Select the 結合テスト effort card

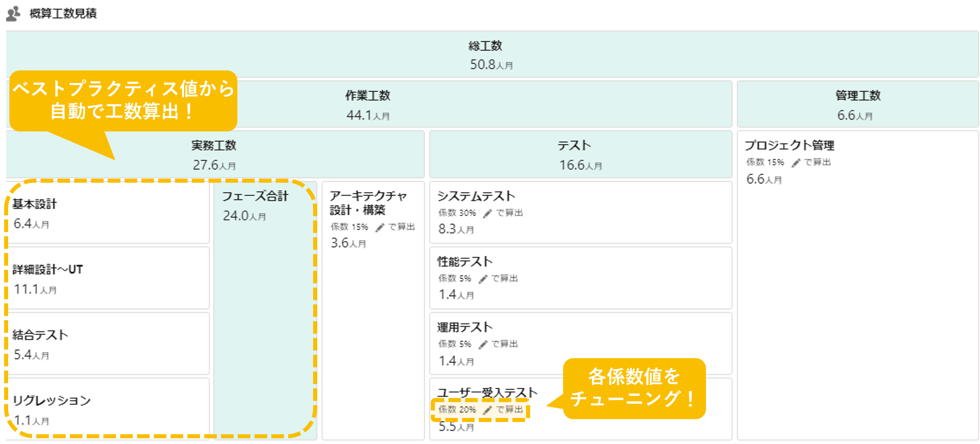pos(108,344)
